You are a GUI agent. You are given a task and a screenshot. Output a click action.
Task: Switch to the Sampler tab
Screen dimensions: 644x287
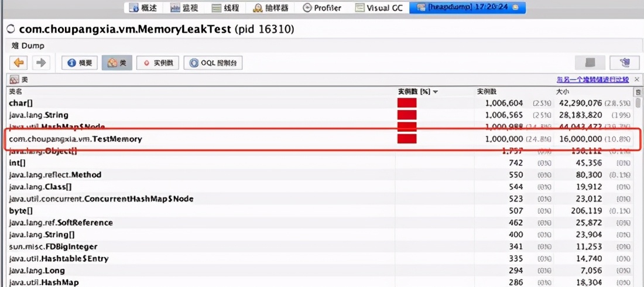[272, 8]
